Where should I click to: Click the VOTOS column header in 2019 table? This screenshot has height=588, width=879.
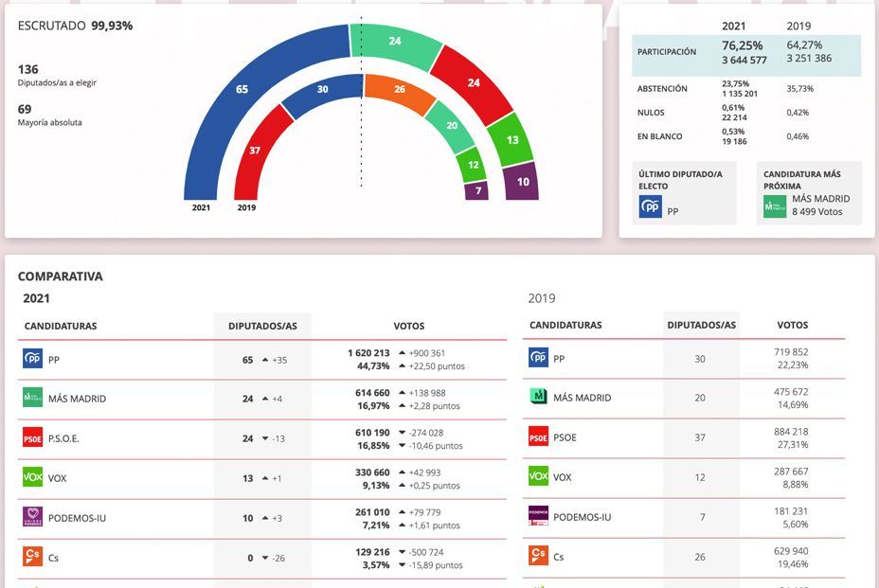792,325
